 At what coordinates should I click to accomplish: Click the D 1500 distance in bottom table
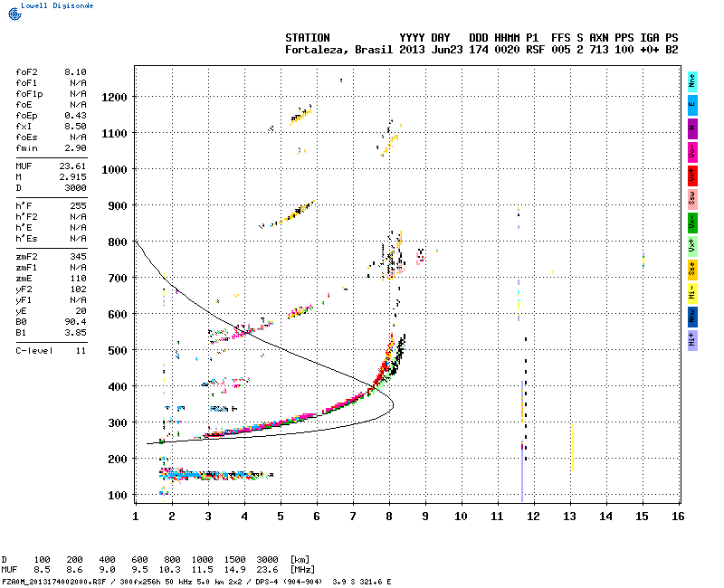[234, 560]
